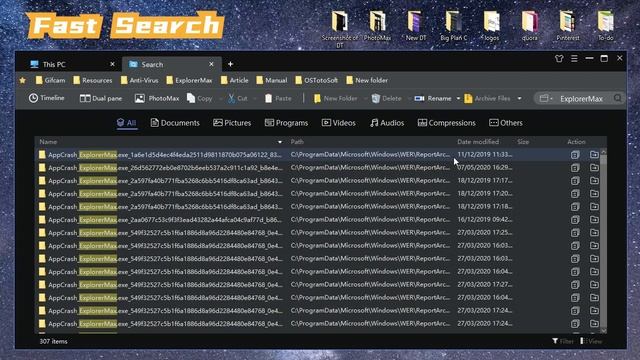Image resolution: width=640 pixels, height=360 pixels.
Task: Filter results by Others
Action: 506,123
